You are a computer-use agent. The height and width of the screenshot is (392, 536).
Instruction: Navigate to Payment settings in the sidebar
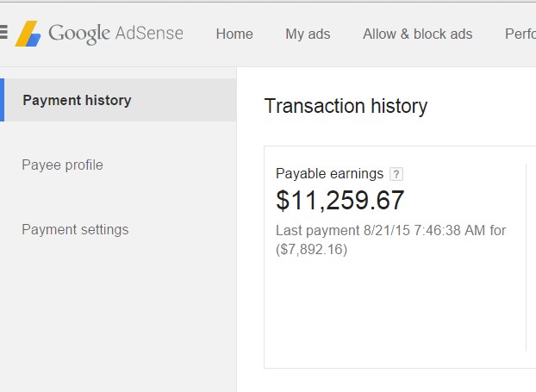tap(75, 229)
